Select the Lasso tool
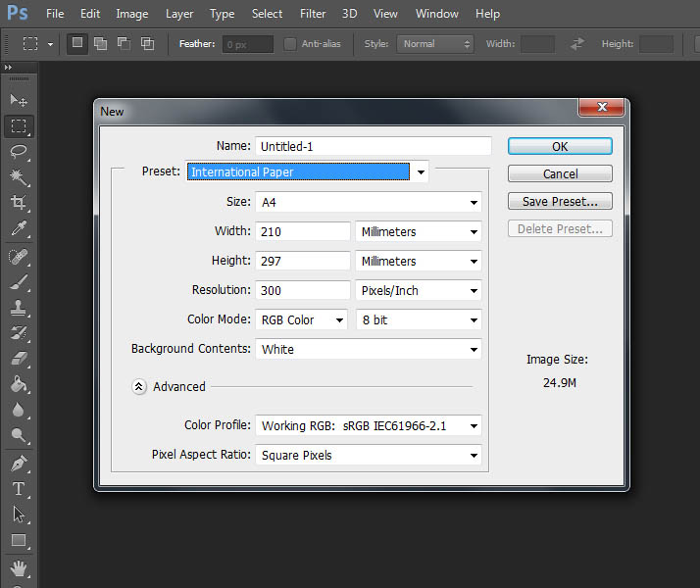700x588 pixels. (19, 152)
